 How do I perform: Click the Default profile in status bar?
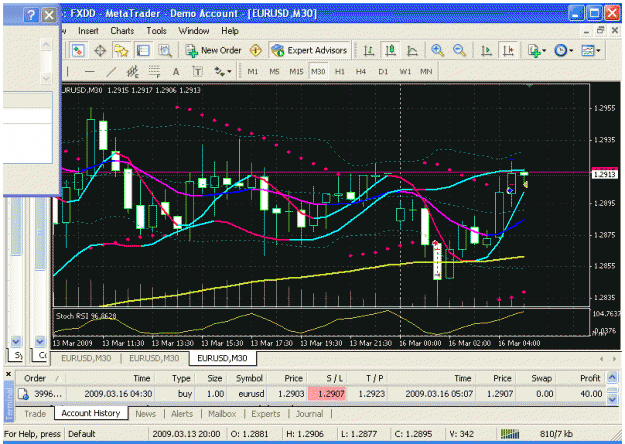coord(82,434)
